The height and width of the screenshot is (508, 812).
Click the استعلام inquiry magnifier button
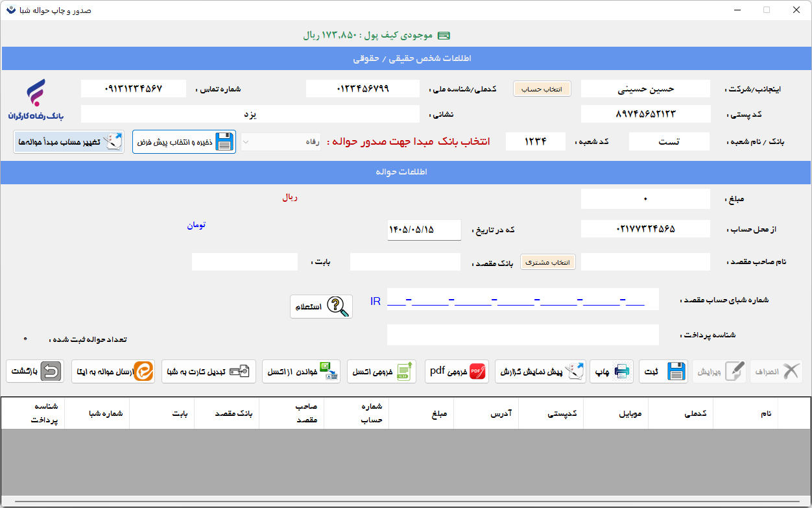(x=321, y=306)
